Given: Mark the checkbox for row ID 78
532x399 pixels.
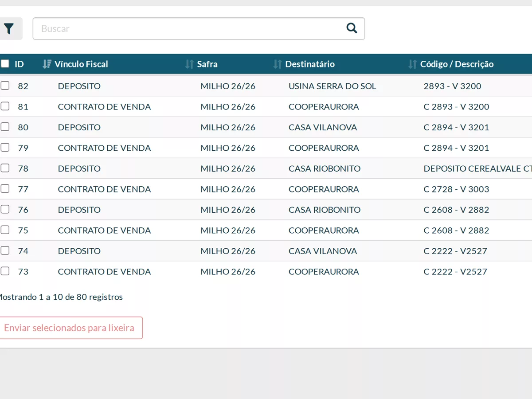Looking at the screenshot, I should coord(5,168).
